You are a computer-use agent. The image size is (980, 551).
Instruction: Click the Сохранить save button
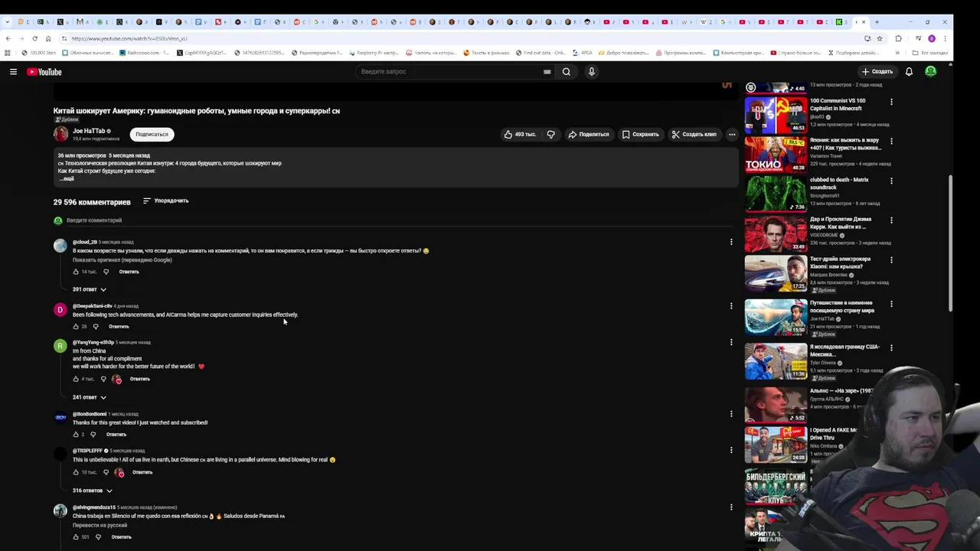640,134
